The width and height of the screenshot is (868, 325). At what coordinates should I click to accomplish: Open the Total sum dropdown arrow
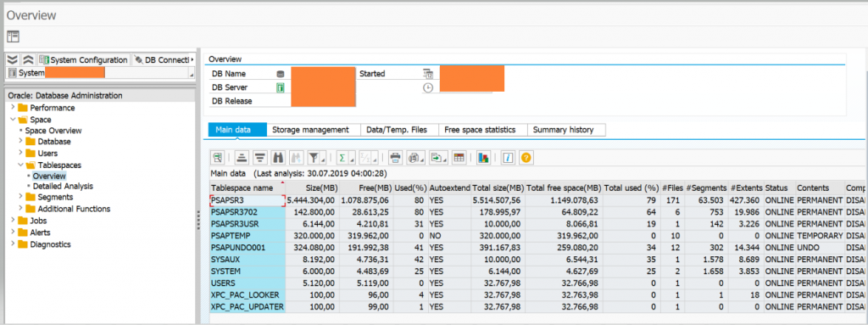point(352,160)
